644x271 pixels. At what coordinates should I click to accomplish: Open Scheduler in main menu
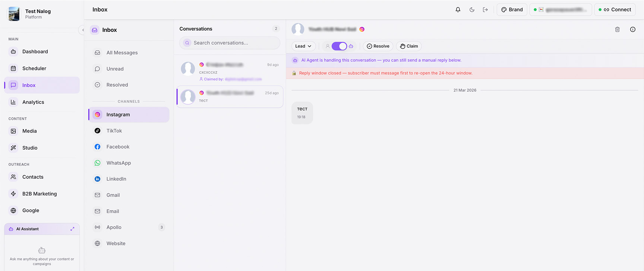click(x=42, y=68)
